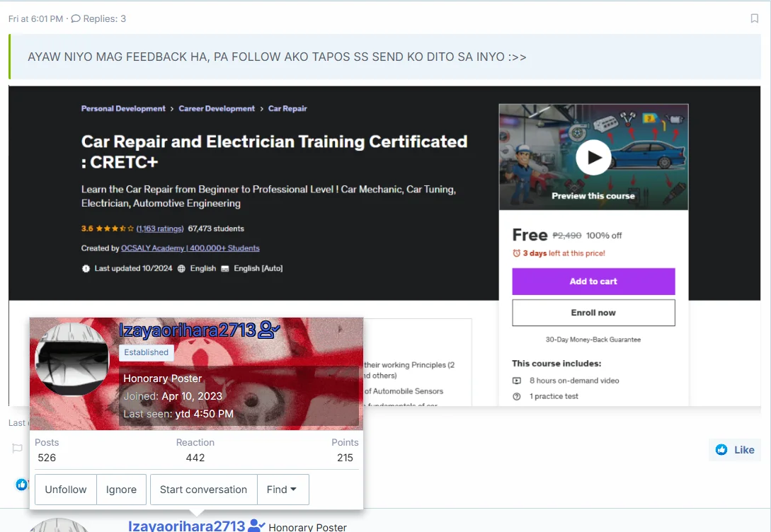The height and width of the screenshot is (532, 771).
Task: Click the Established badge
Action: pos(146,352)
